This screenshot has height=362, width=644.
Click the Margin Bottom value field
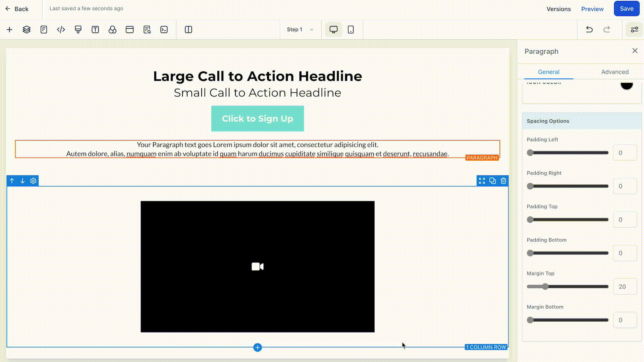625,320
